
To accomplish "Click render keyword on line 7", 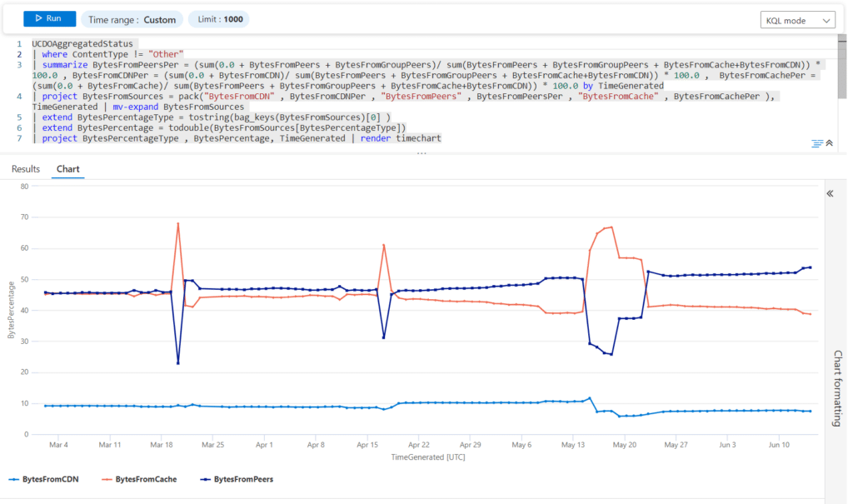I will 376,138.
